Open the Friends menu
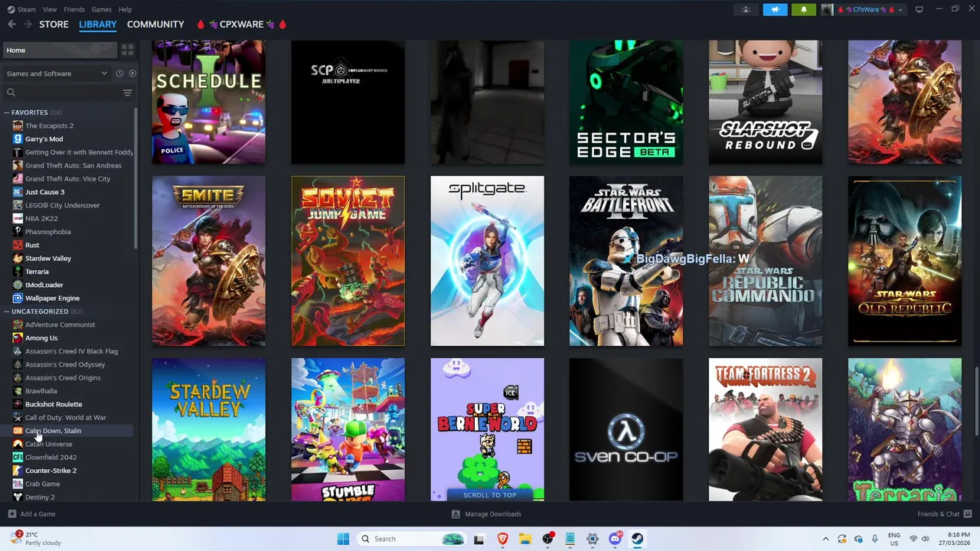This screenshot has width=980, height=551. point(74,9)
